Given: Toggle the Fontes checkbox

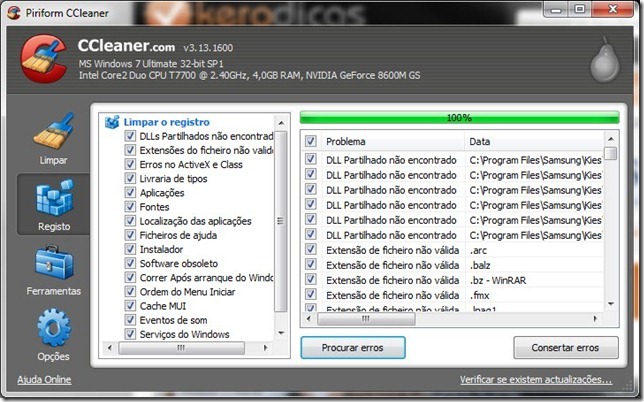Looking at the screenshot, I should pos(130,207).
